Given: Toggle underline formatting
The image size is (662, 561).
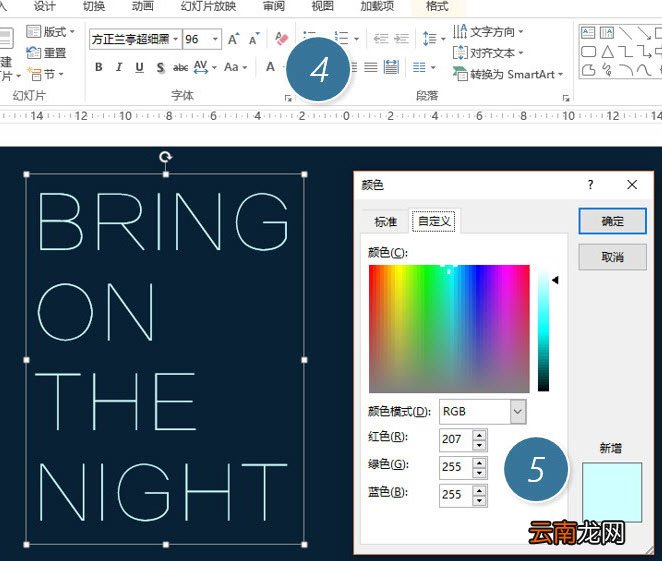Looking at the screenshot, I should (x=139, y=67).
